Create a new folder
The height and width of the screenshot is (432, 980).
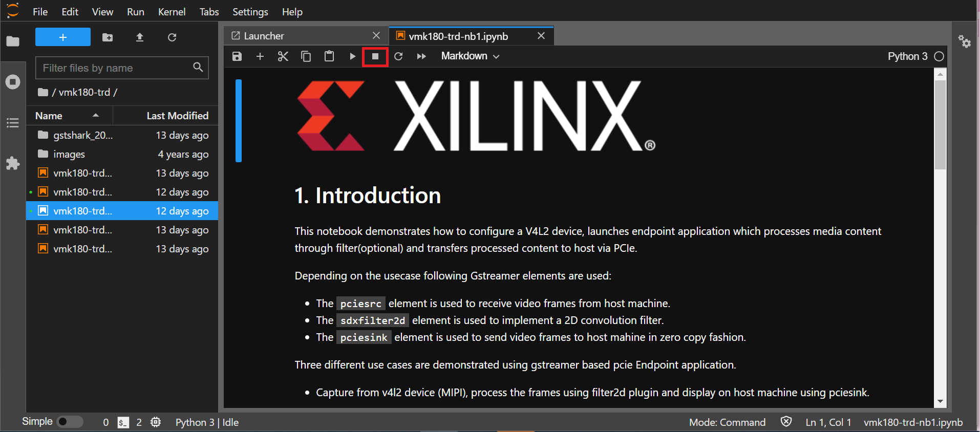pyautogui.click(x=108, y=37)
